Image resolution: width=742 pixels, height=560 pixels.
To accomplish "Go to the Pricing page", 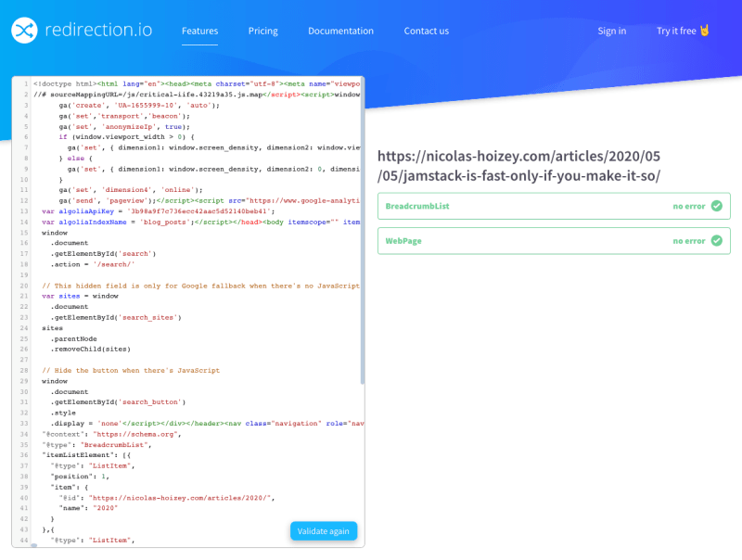I will click(x=263, y=31).
